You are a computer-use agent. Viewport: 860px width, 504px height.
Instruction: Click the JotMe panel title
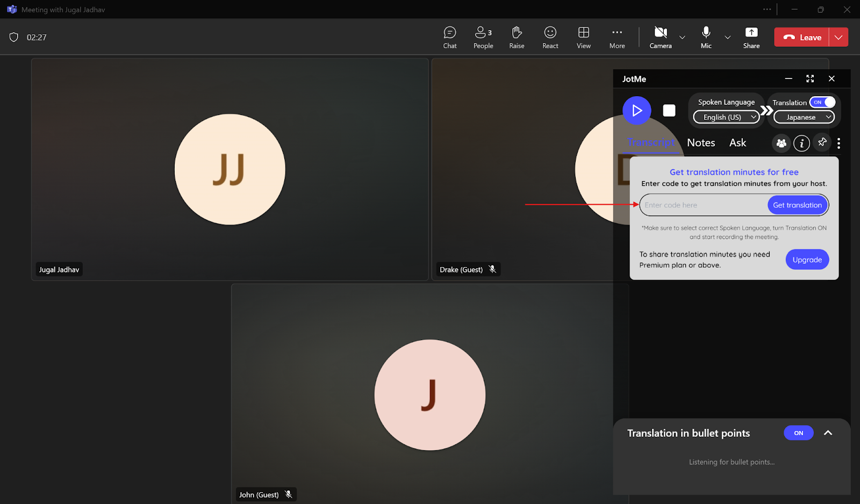coord(634,79)
